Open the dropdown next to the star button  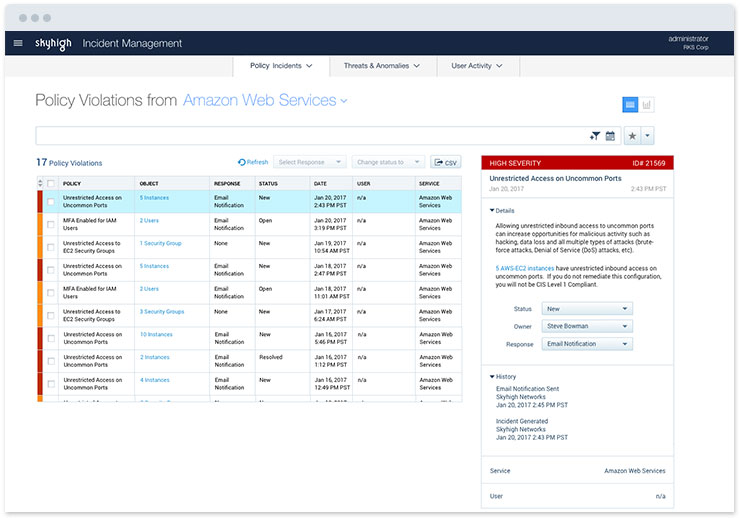pos(648,136)
